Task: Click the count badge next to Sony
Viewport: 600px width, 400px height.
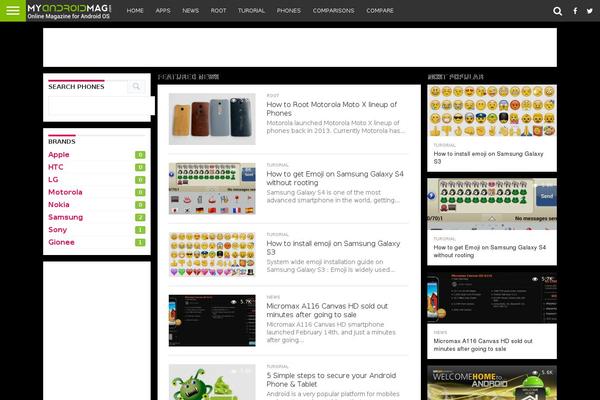Action: click(x=140, y=230)
